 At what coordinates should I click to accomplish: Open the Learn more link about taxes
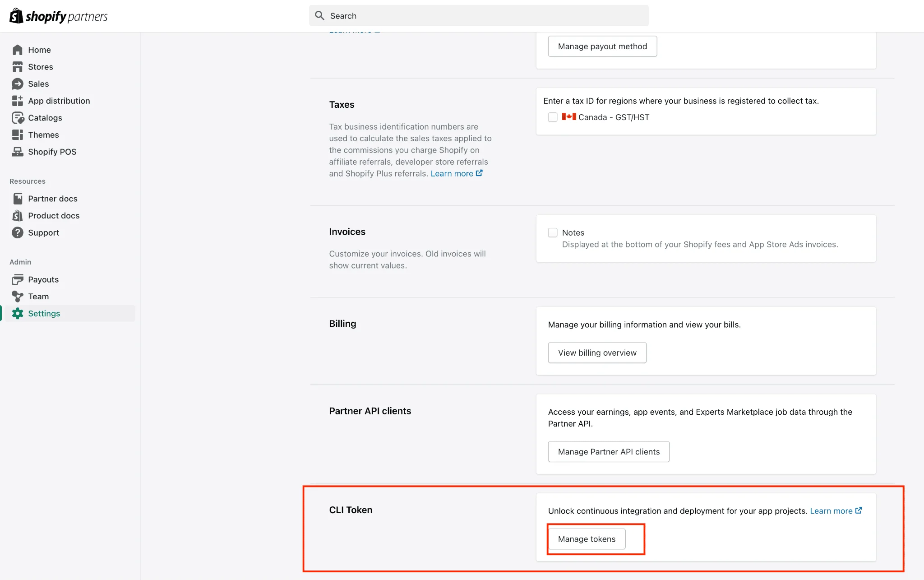[453, 173]
